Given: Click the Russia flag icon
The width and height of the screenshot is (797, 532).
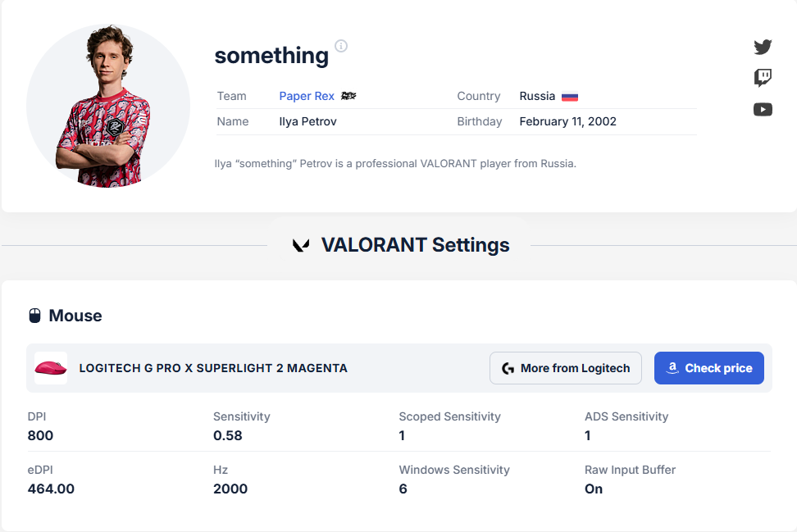Looking at the screenshot, I should pos(570,97).
